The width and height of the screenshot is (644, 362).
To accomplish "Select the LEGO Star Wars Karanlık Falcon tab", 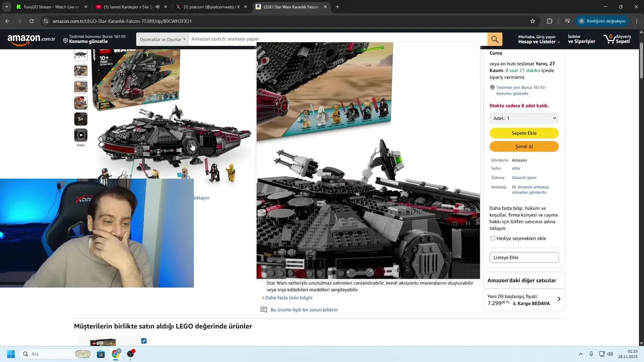I will point(291,7).
